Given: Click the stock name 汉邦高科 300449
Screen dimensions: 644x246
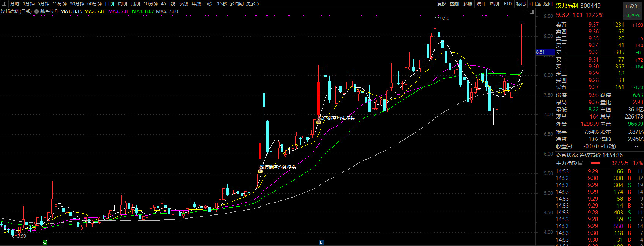Looking at the screenshot, I should [x=578, y=5].
